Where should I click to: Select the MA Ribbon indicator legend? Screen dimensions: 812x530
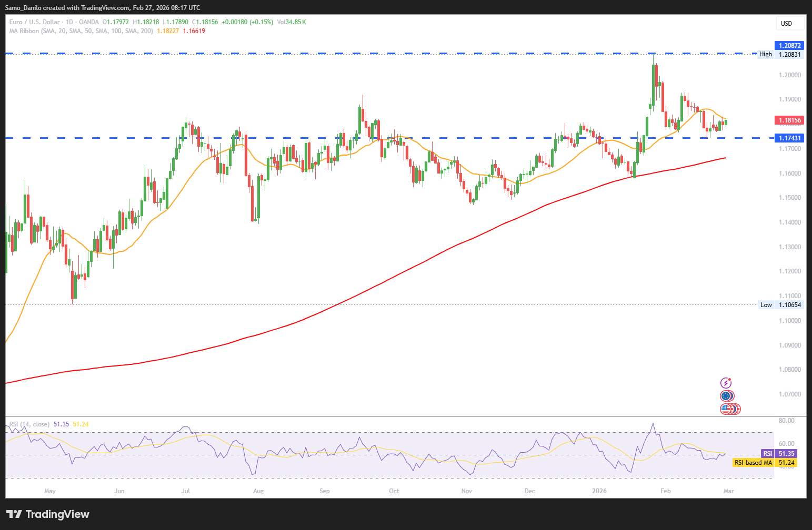(81, 31)
